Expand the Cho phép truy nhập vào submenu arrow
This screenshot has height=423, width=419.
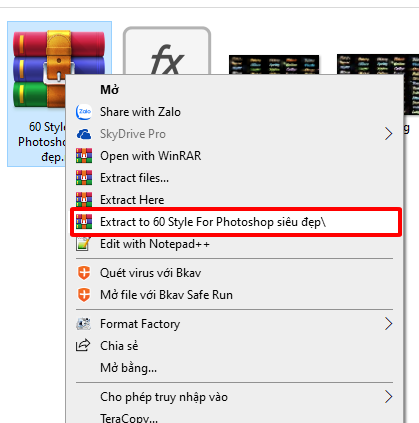pyautogui.click(x=388, y=397)
